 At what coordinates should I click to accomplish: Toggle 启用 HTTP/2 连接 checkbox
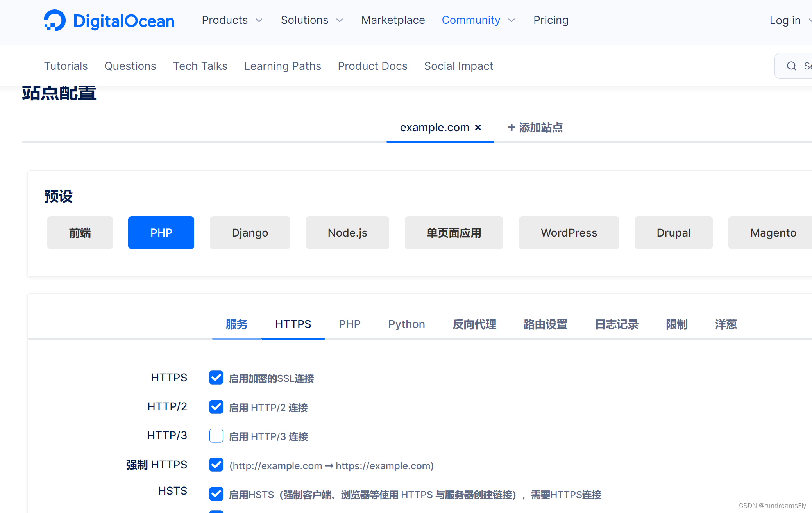tap(216, 407)
